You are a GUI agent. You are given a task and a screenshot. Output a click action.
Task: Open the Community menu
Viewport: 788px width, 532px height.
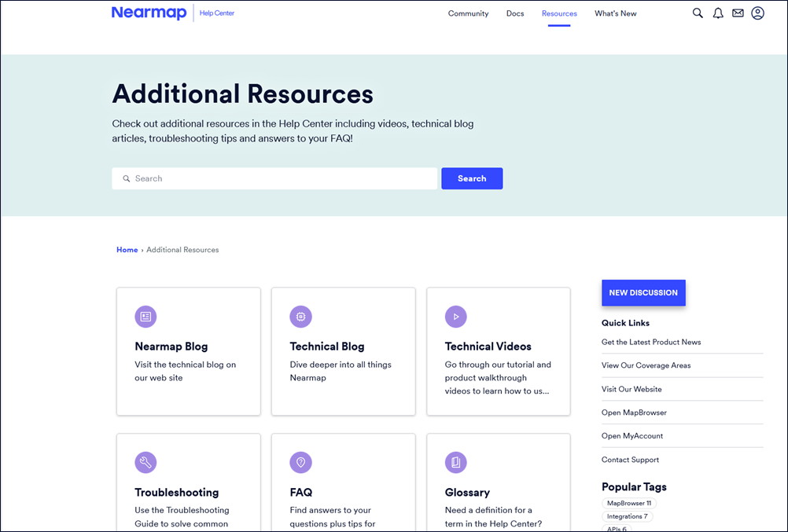(469, 13)
